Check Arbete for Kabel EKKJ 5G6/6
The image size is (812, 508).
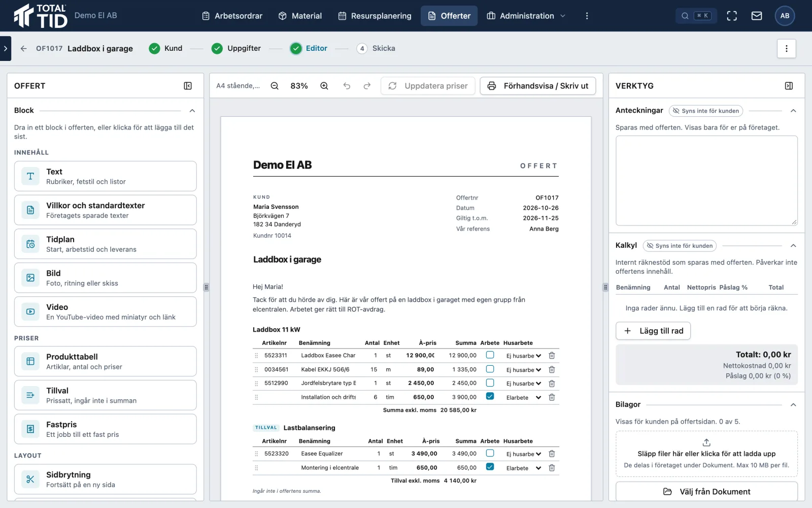coord(490,369)
